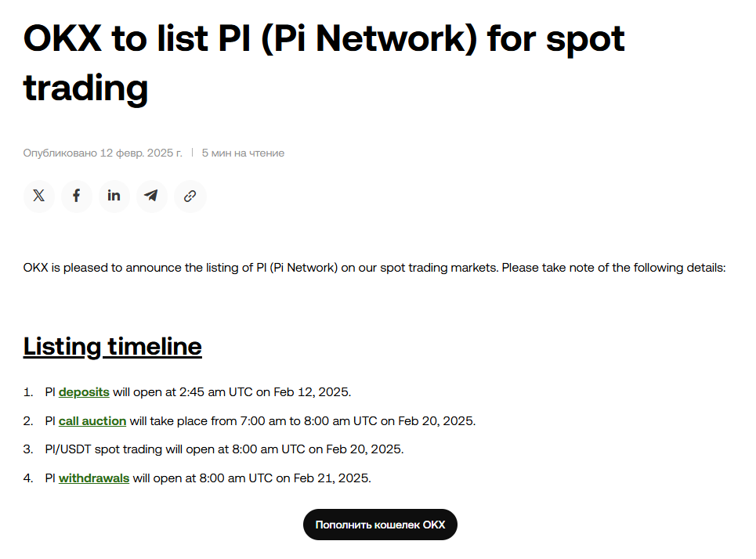Click the 'OKX is pleased to announce' paragraph
The image size is (756, 559).
pos(374,268)
